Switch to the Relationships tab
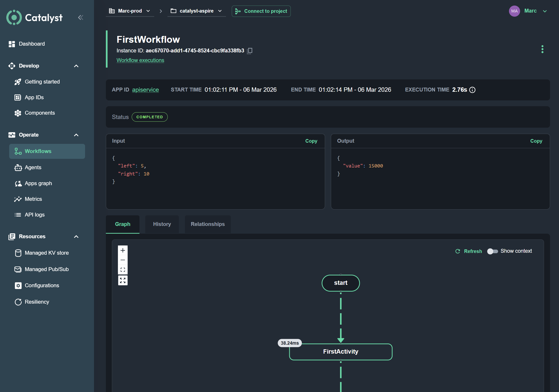This screenshot has height=392, width=559. point(207,224)
